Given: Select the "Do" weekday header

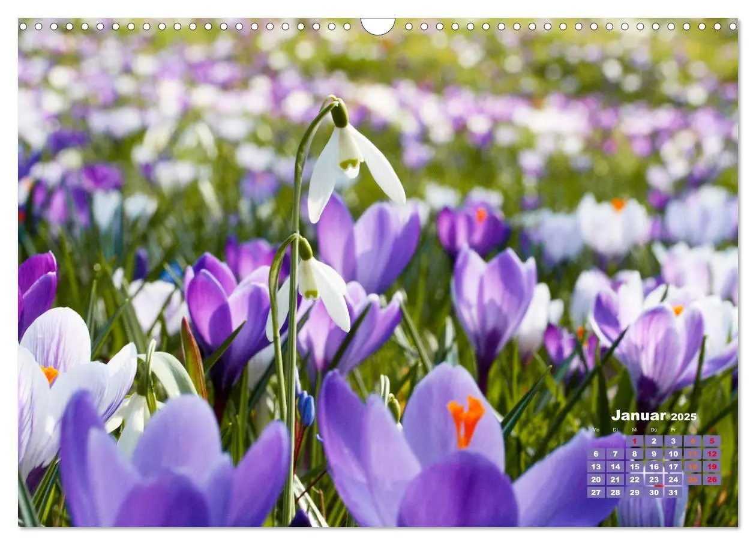Looking at the screenshot, I should coord(654,430).
